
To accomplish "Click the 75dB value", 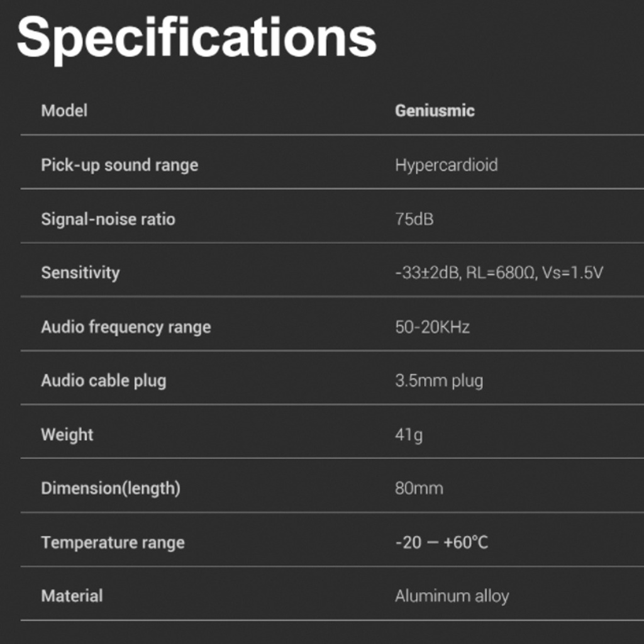I will (x=414, y=219).
